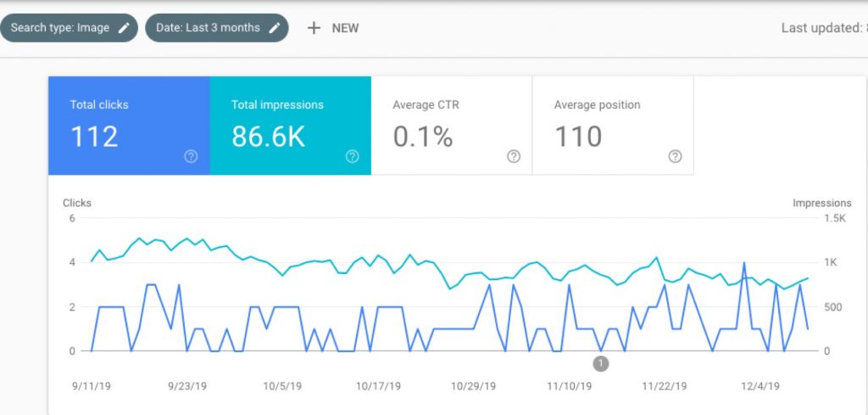868x415 pixels.
Task: Click the 500 impressions axis value
Action: 833,307
